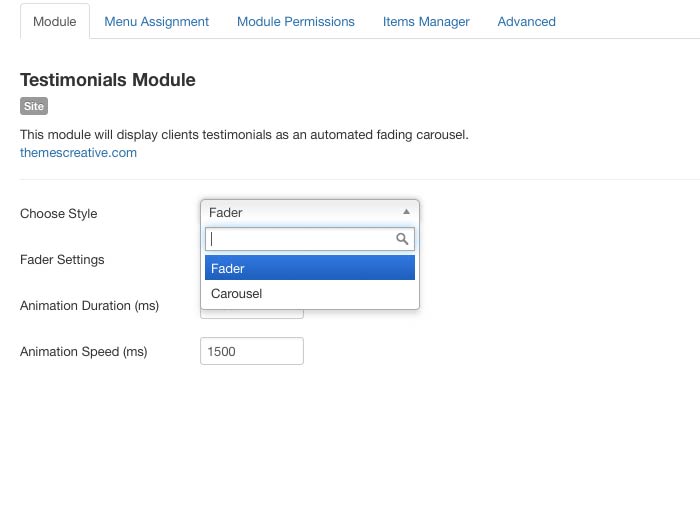Focus the search field inside the style dropdown

point(300,240)
